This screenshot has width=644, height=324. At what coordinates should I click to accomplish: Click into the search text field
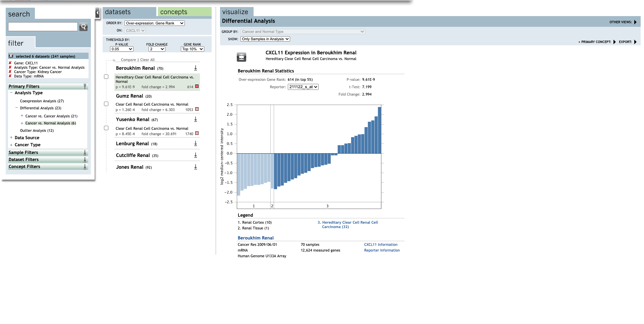pos(43,27)
